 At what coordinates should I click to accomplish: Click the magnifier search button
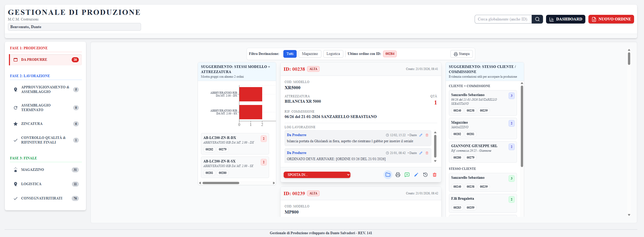537,19
